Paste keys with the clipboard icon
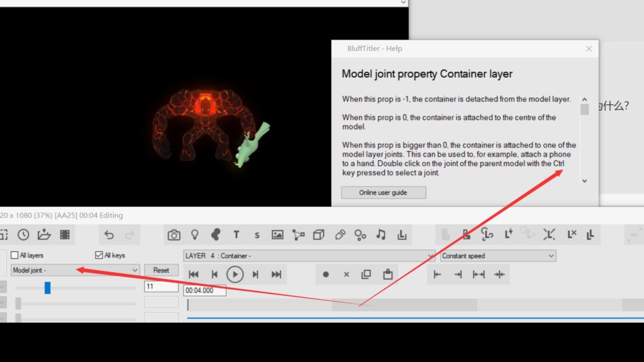Image resolution: width=644 pixels, height=362 pixels. pyautogui.click(x=387, y=274)
